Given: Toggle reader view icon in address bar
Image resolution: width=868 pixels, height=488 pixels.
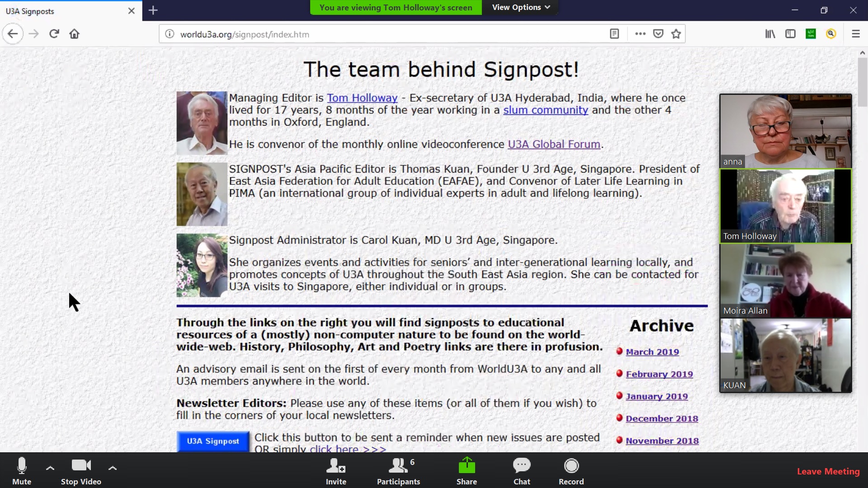Looking at the screenshot, I should click(614, 34).
